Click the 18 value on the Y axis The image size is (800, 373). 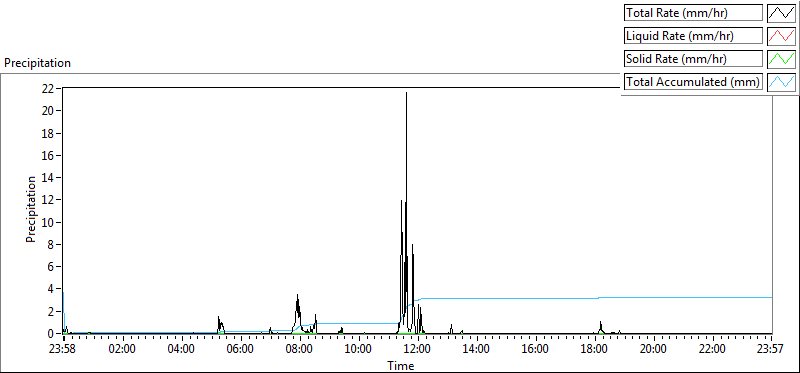click(x=48, y=133)
